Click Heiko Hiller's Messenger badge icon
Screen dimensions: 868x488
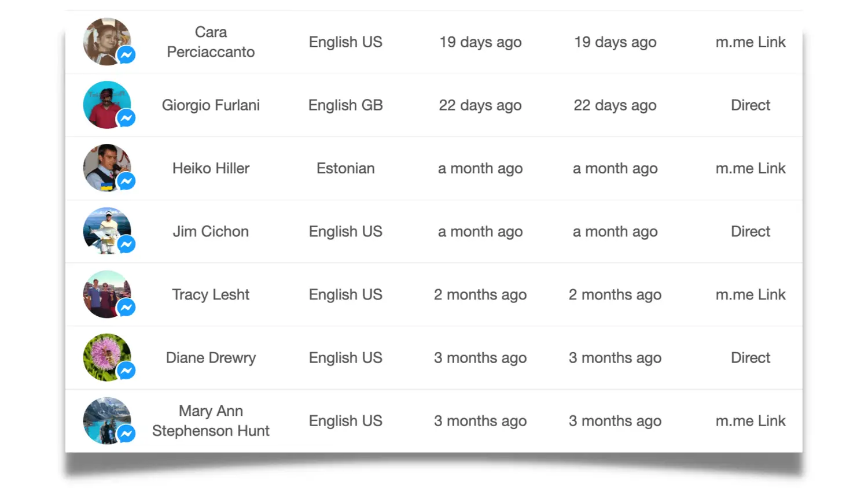click(x=126, y=181)
